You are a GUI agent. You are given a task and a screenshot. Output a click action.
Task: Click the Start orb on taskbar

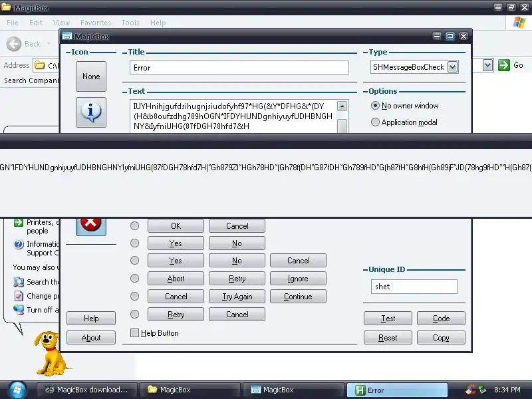[x=17, y=390]
